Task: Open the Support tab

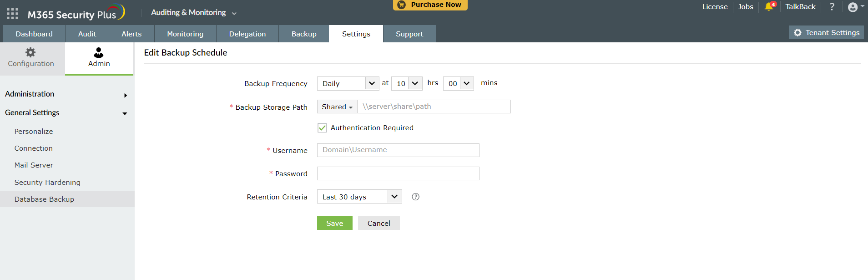Action: click(409, 34)
